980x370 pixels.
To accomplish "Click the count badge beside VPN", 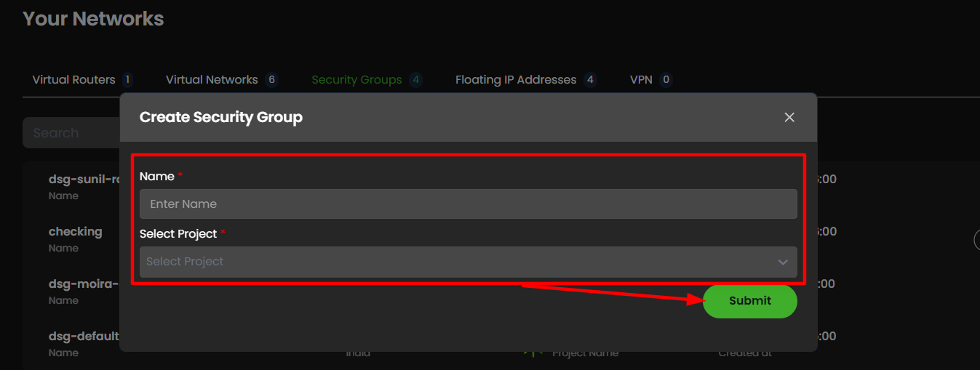I will click(x=666, y=80).
